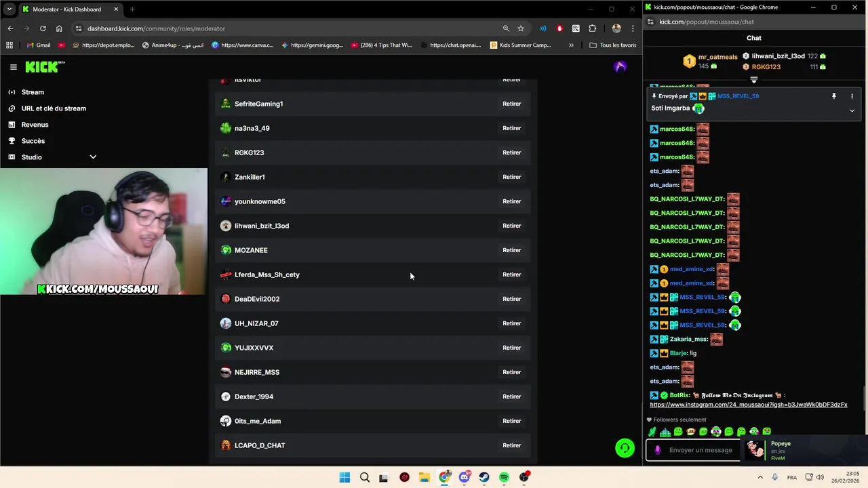This screenshot has width=868, height=488.
Task: Select the username UH_NIZAR_07
Action: [256, 323]
